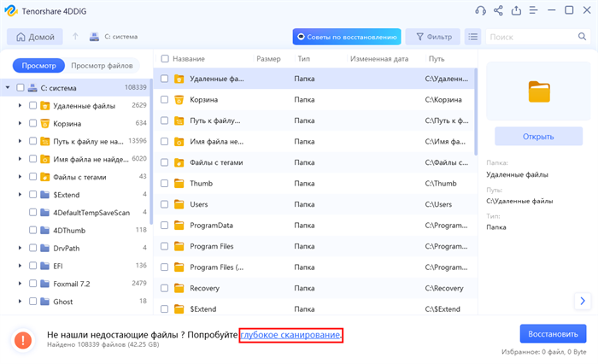This screenshot has width=598, height=364.
Task: Click the drive icon beside the С: система breadcrumb
Action: [94, 37]
